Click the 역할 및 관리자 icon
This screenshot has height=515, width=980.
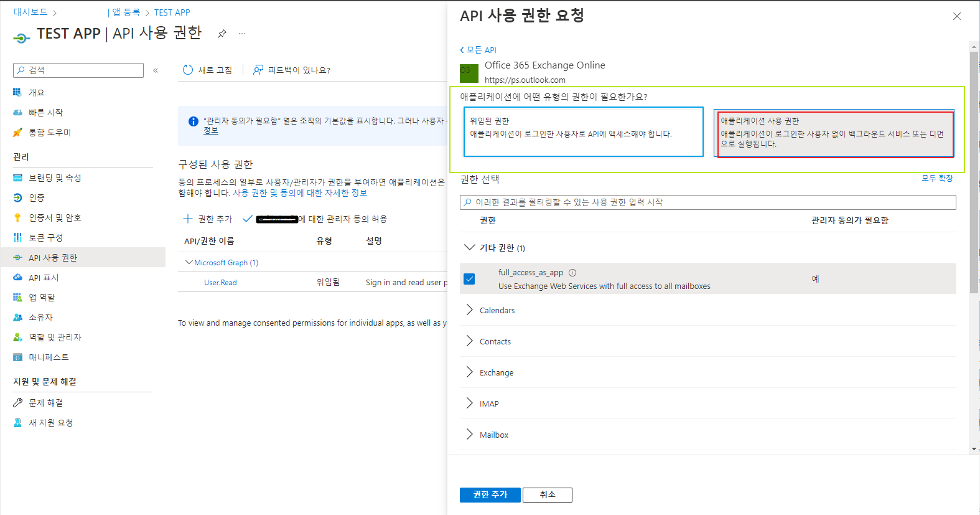coord(17,337)
